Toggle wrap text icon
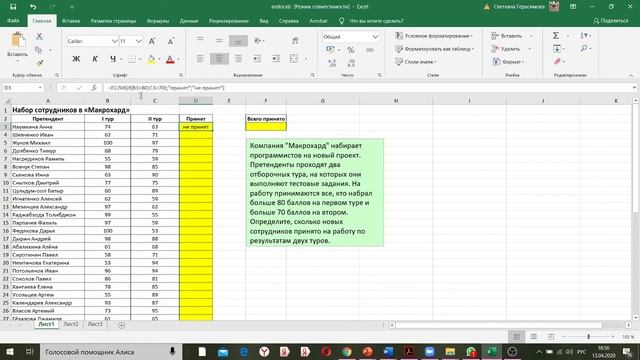Image resolution: width=640 pixels, height=360 pixels. click(295, 40)
